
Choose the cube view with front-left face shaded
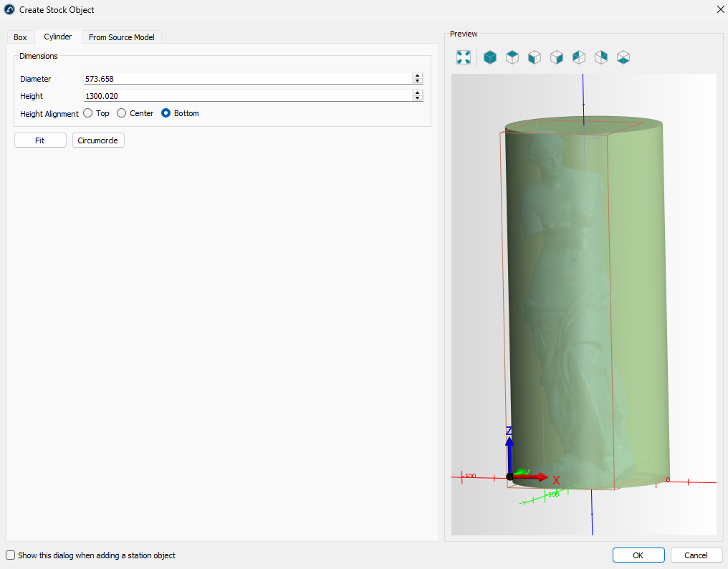[x=535, y=57]
